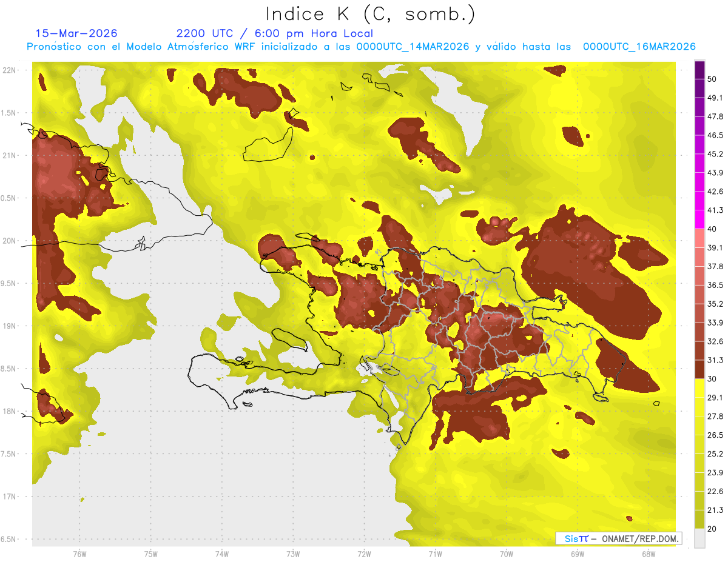Image resolution: width=728 pixels, height=562 pixels.
Task: Click the 15-Mar-2026 forecast date text
Action: click(x=76, y=33)
